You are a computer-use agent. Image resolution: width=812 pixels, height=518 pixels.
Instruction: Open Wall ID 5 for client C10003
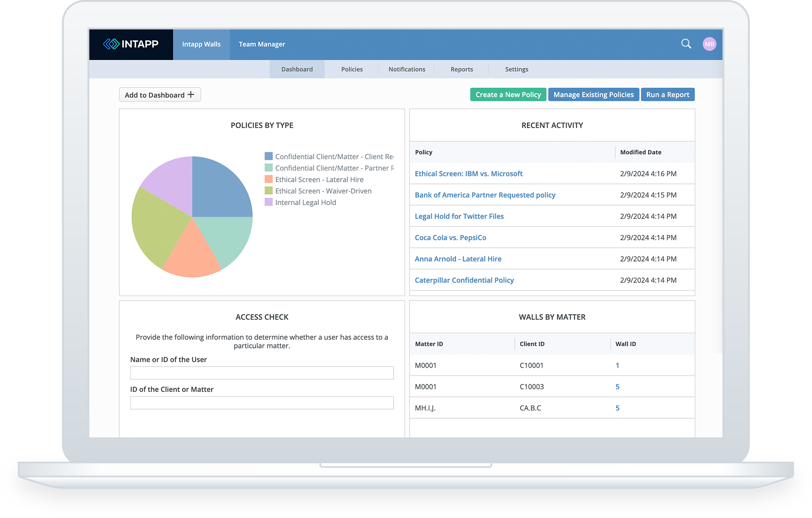(618, 386)
